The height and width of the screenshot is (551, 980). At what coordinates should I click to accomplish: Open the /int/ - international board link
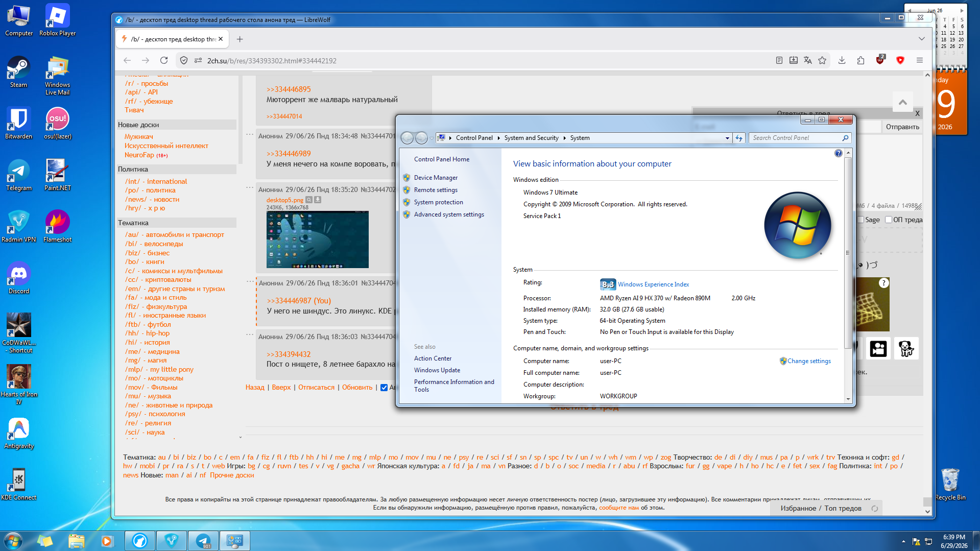click(x=156, y=181)
